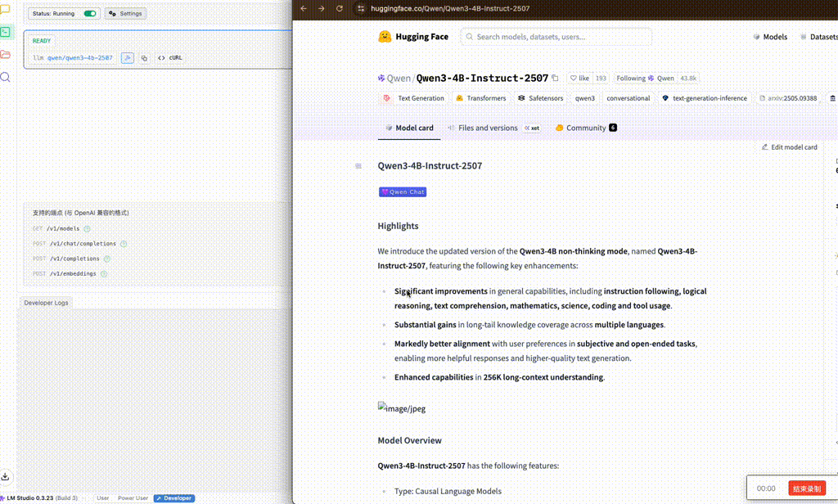Viewport: 838px width, 504px height.
Task: Copy the model name Qwen3-4B-Instruct-2507
Action: pos(556,78)
